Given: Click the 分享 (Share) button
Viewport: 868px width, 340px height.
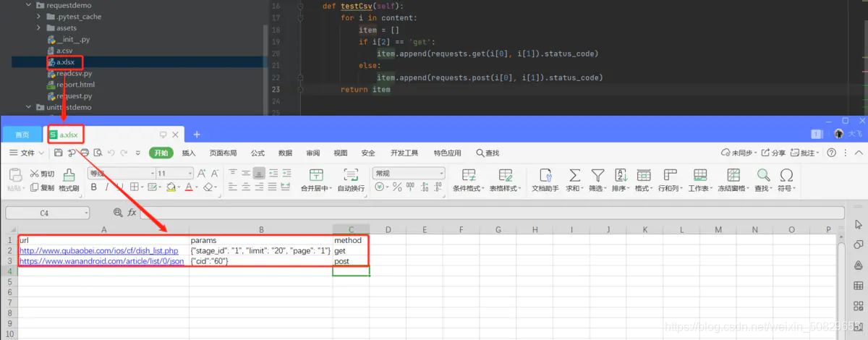Looking at the screenshot, I should (773, 153).
